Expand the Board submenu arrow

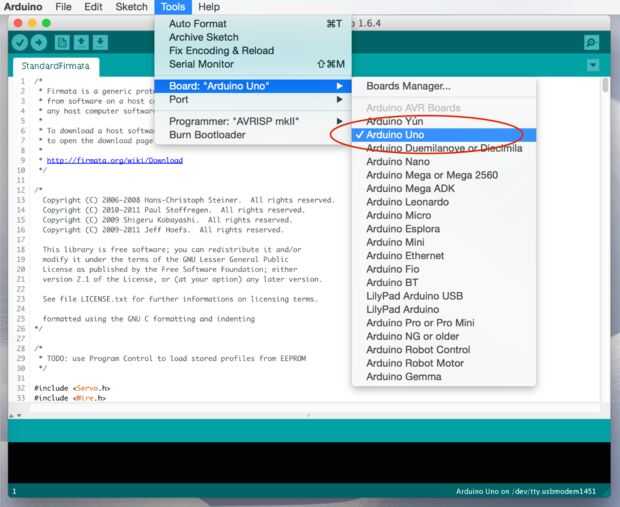[339, 86]
